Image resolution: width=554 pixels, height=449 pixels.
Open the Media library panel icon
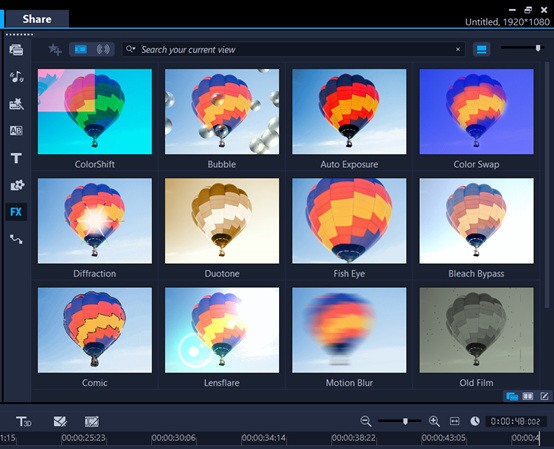tap(16, 49)
